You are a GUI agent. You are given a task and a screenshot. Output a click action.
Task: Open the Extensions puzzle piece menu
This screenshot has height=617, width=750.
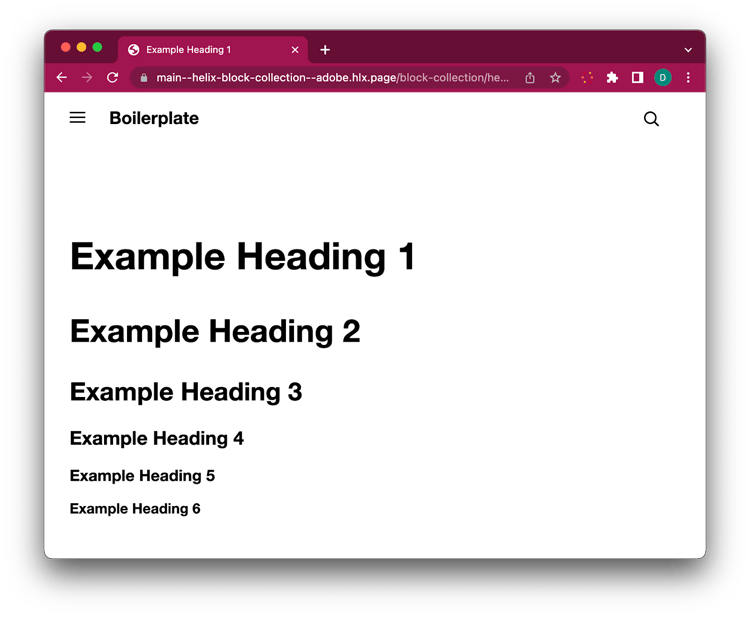[x=612, y=78]
